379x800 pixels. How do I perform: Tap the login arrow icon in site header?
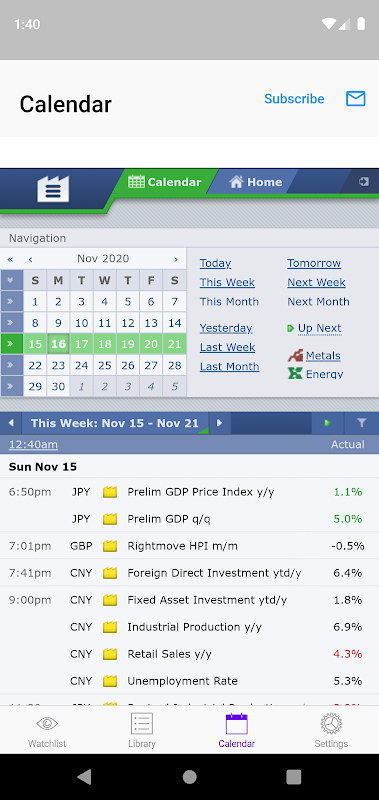364,182
